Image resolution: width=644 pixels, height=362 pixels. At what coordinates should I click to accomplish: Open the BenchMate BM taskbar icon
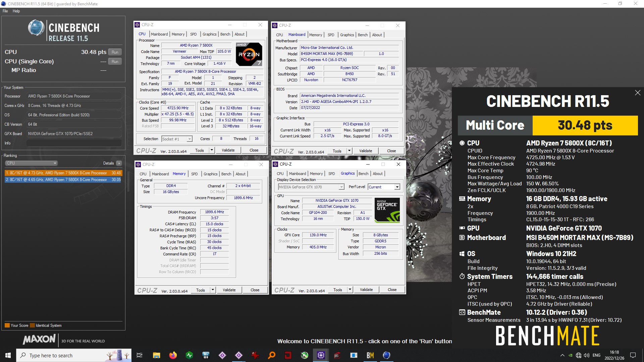[370, 355]
